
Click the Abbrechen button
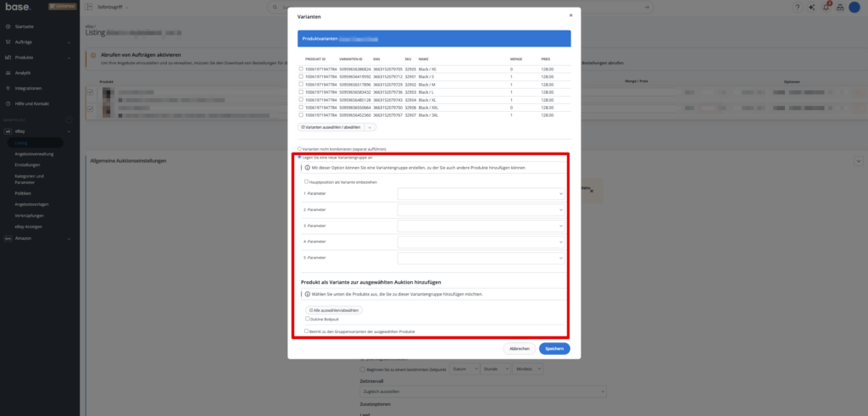pyautogui.click(x=520, y=348)
